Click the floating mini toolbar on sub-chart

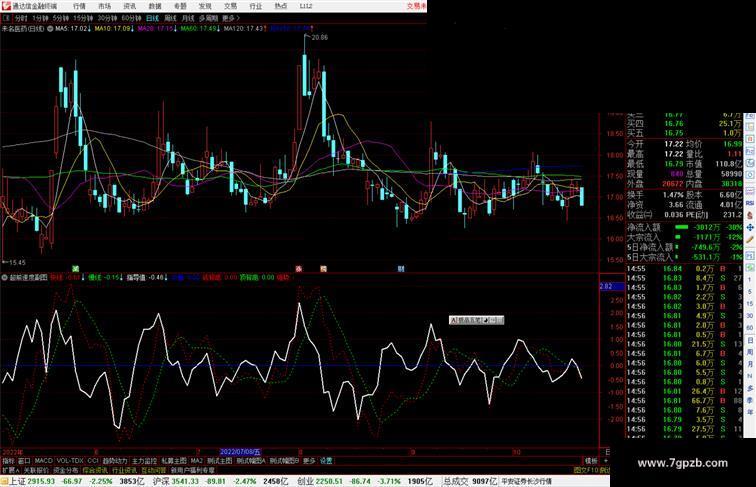pos(476,320)
